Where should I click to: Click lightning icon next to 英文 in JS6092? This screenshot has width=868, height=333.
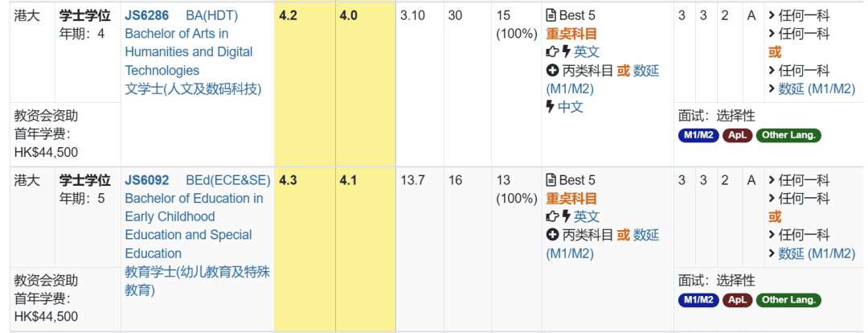(x=566, y=216)
